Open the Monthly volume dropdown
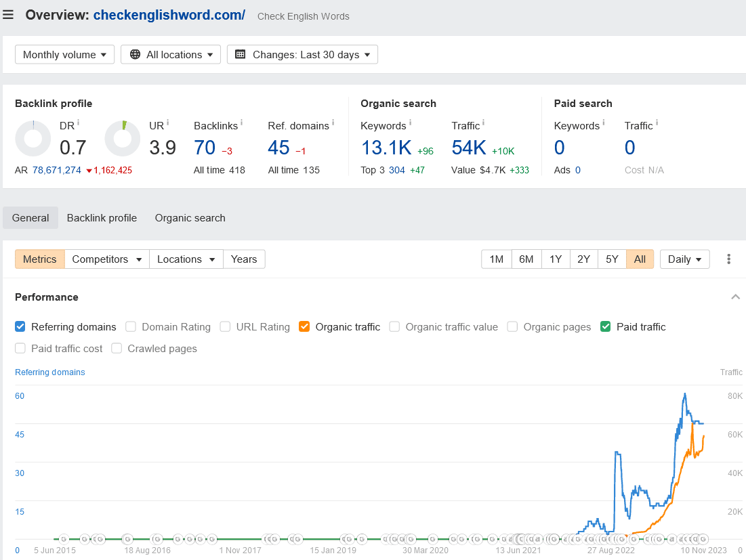Viewport: 746px width, 560px height. (64, 55)
